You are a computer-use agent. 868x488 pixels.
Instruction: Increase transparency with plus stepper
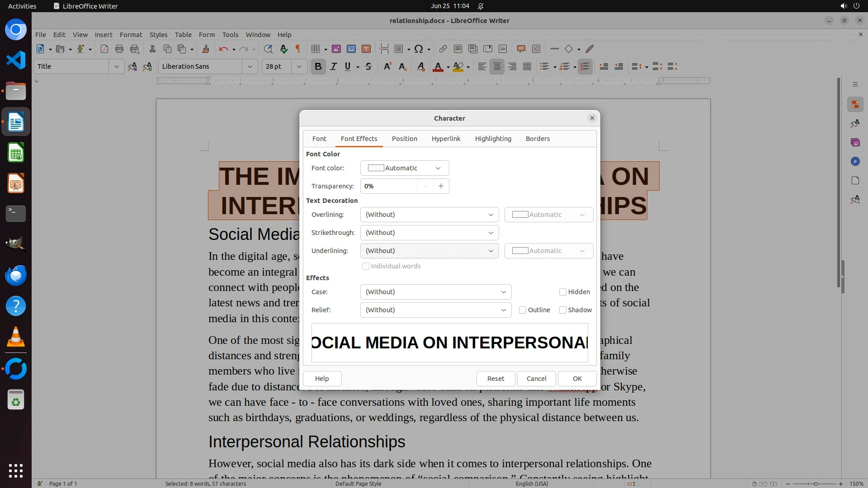(x=441, y=186)
